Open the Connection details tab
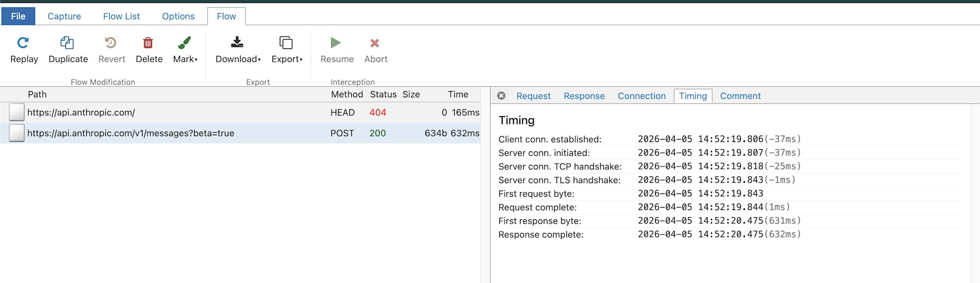Screen dimensions: 980x283 coord(641,96)
